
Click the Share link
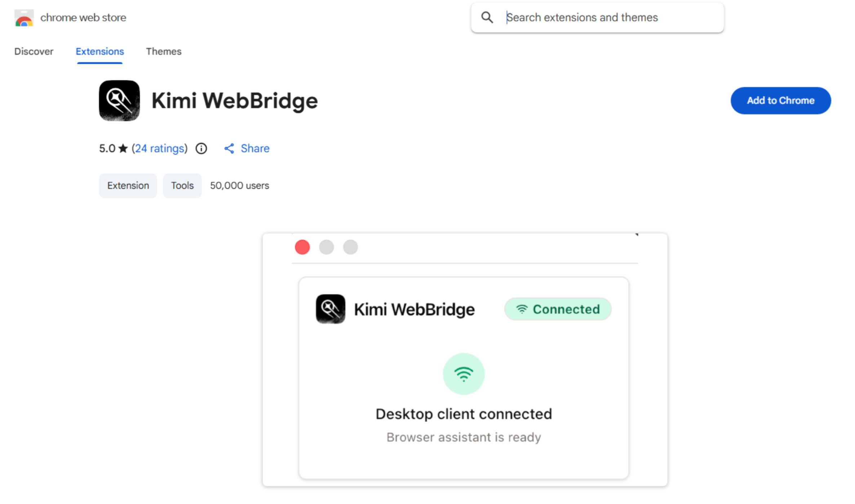point(255,148)
